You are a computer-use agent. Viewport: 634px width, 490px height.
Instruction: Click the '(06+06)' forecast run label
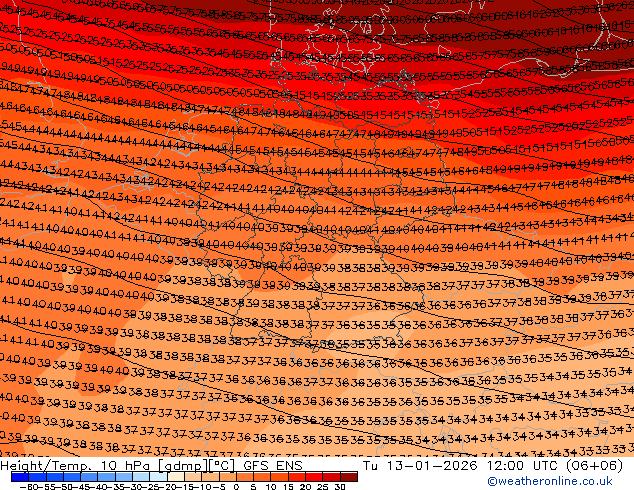(594, 466)
